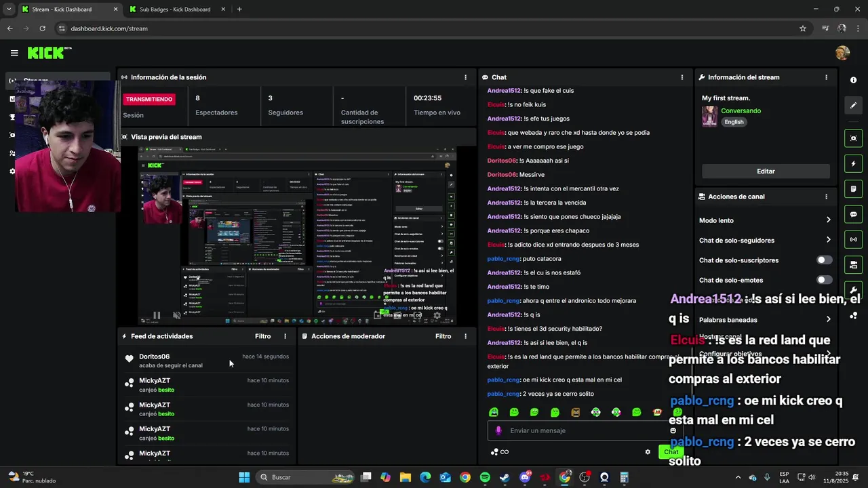Image resolution: width=868 pixels, height=488 pixels.
Task: Click the channel points icon below chat
Action: 494,452
